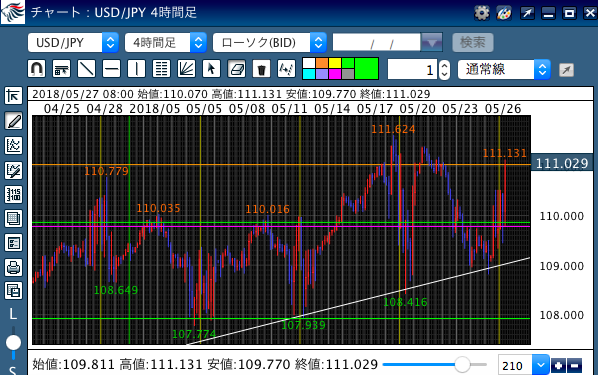Pick the orange color swatch

pos(322,63)
